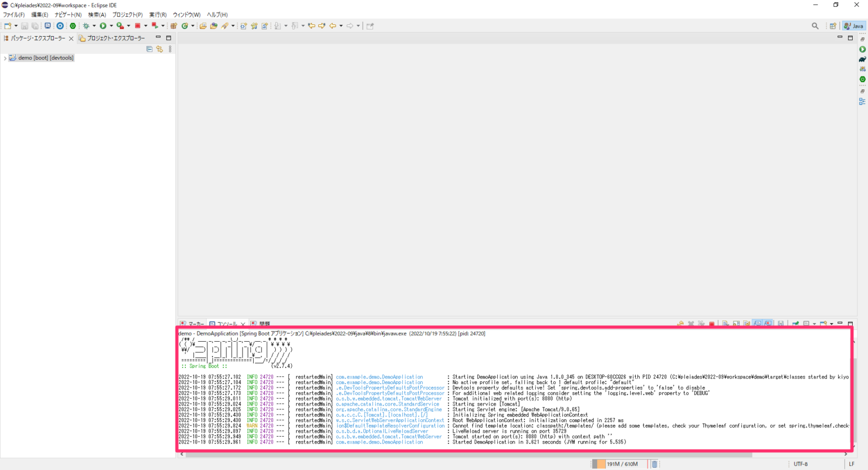868x470 pixels.
Task: Open the Run button dropdown arrow
Action: 111,25
